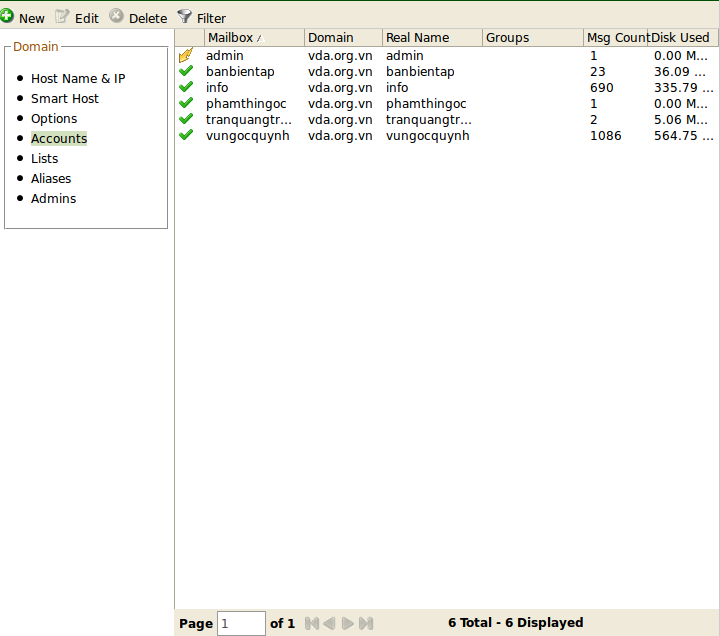Click the banbientap real name cell

pyautogui.click(x=420, y=72)
